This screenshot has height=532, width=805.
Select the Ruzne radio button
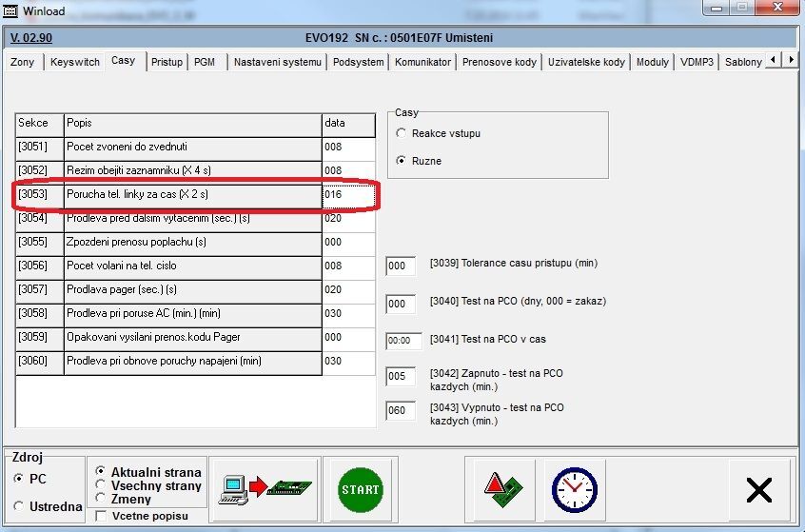pyautogui.click(x=402, y=161)
